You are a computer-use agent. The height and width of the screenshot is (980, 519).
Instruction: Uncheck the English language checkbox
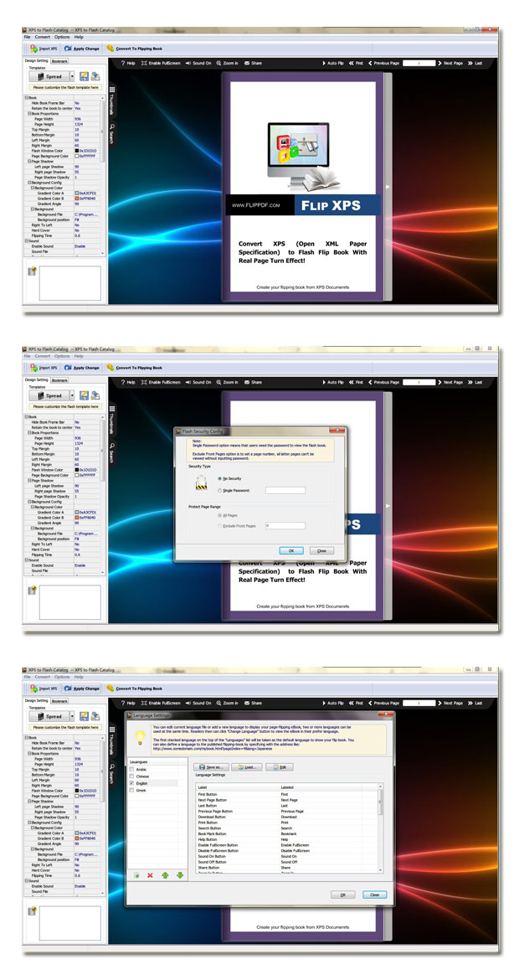pyautogui.click(x=131, y=783)
